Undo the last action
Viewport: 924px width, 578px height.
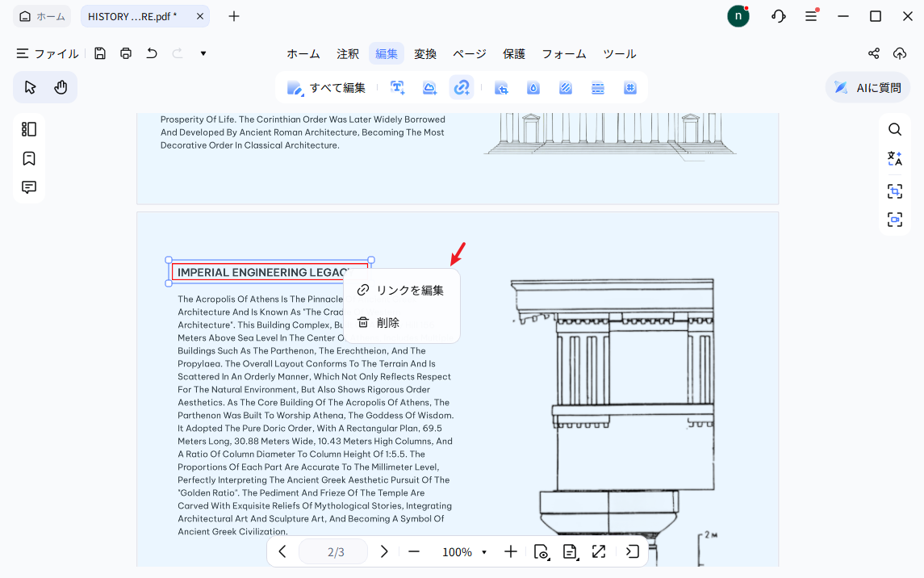click(x=152, y=53)
